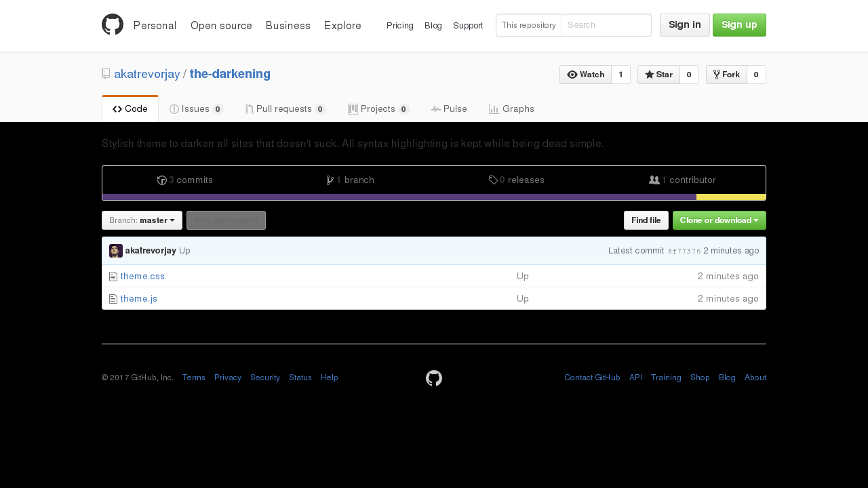Image resolution: width=868 pixels, height=488 pixels.
Task: Open the Projects tab
Action: pyautogui.click(x=378, y=109)
